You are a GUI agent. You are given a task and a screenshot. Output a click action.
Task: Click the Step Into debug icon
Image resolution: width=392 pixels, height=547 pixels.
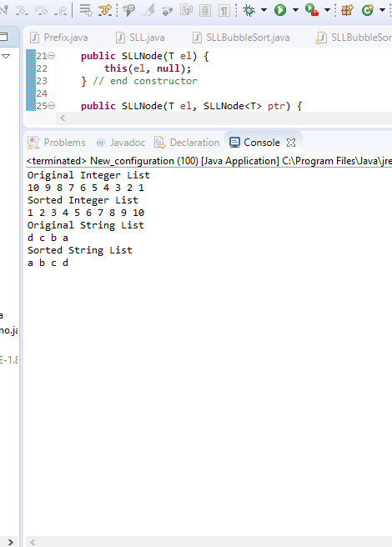pyautogui.click(x=22, y=11)
